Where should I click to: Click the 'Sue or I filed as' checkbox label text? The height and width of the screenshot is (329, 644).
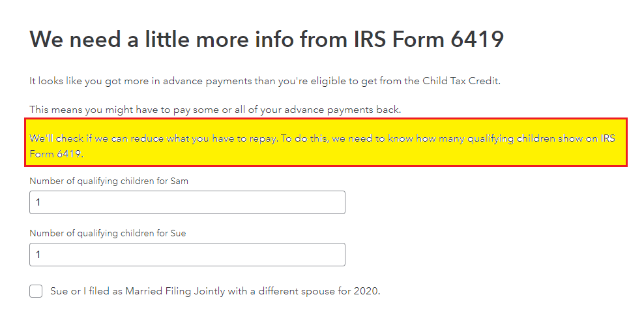point(215,291)
